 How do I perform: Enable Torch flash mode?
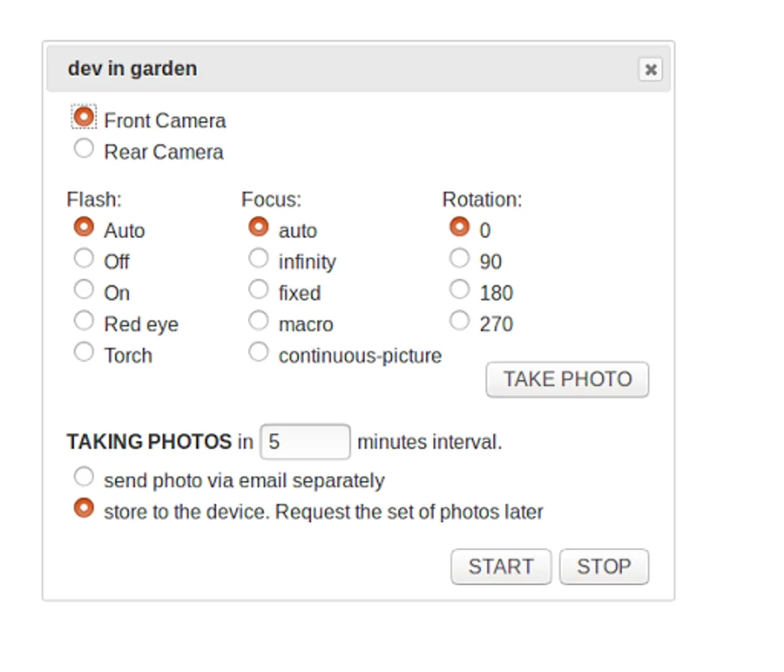coord(84,352)
